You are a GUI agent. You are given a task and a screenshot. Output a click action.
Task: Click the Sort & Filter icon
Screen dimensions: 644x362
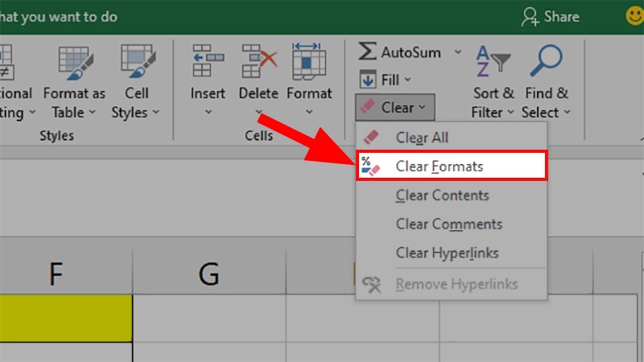(493, 61)
